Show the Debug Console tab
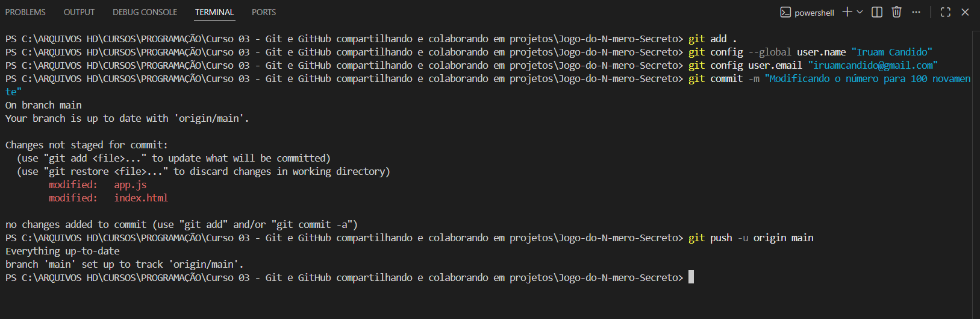The height and width of the screenshot is (319, 980). [145, 12]
